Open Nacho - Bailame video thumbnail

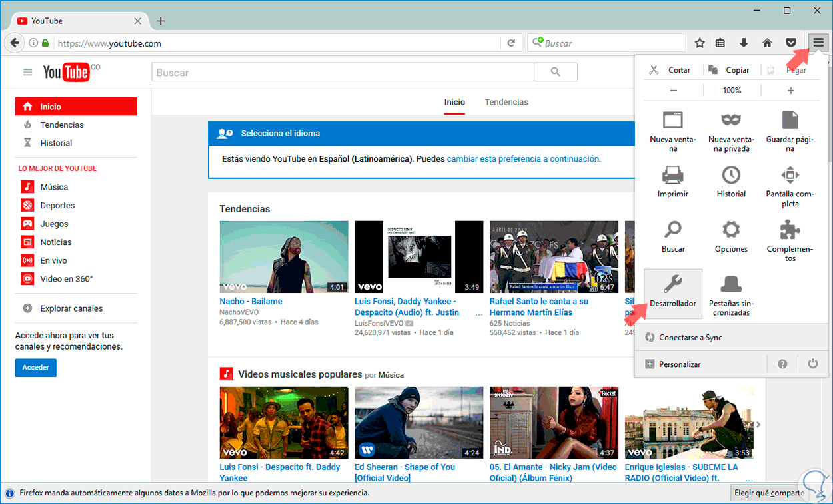pyautogui.click(x=284, y=257)
